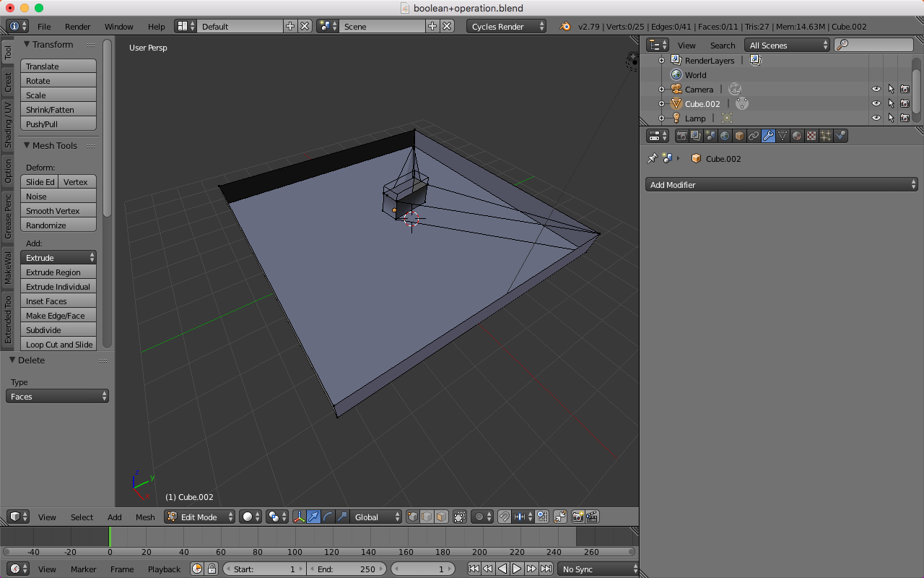924x578 pixels.
Task: Open the Mesh menu in 3D view header
Action: [x=145, y=517]
